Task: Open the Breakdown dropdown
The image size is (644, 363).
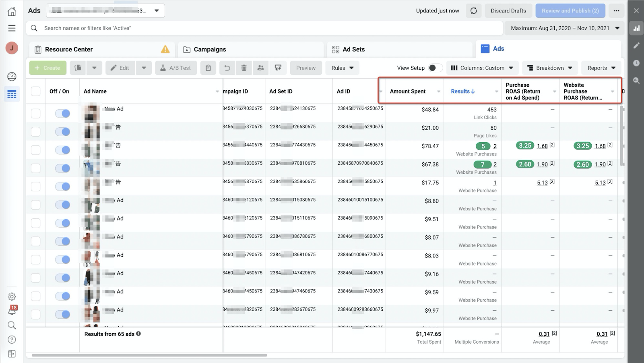Action: [x=550, y=68]
